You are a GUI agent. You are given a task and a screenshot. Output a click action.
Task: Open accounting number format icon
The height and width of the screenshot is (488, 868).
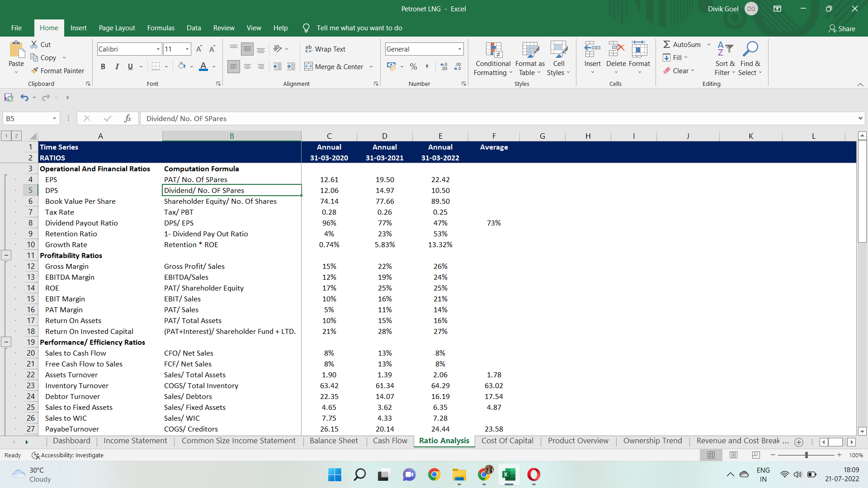[392, 66]
